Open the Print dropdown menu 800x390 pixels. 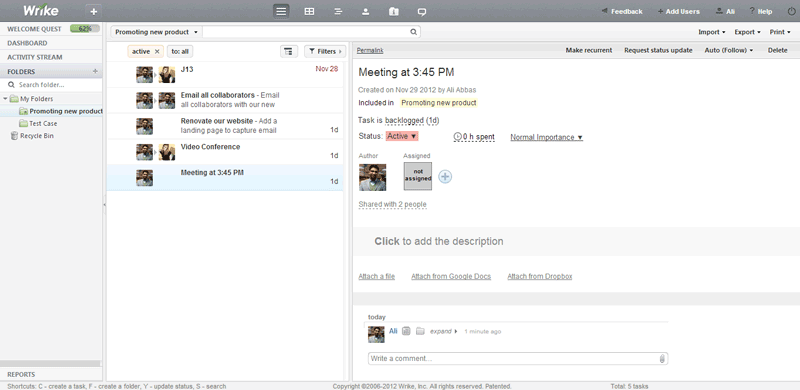(x=780, y=32)
